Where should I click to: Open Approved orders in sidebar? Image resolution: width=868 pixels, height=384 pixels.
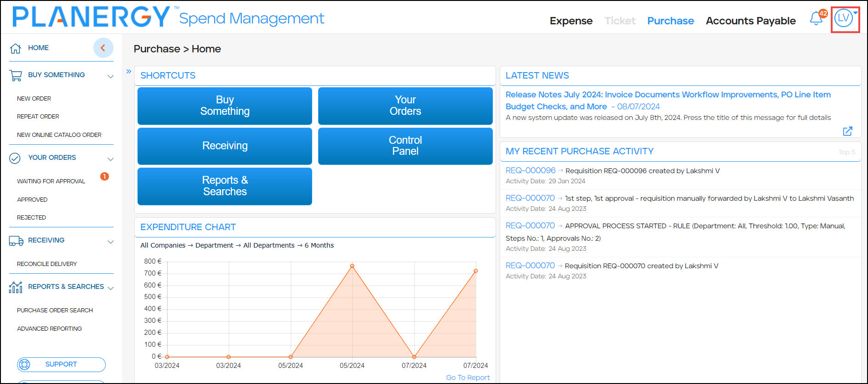point(32,200)
